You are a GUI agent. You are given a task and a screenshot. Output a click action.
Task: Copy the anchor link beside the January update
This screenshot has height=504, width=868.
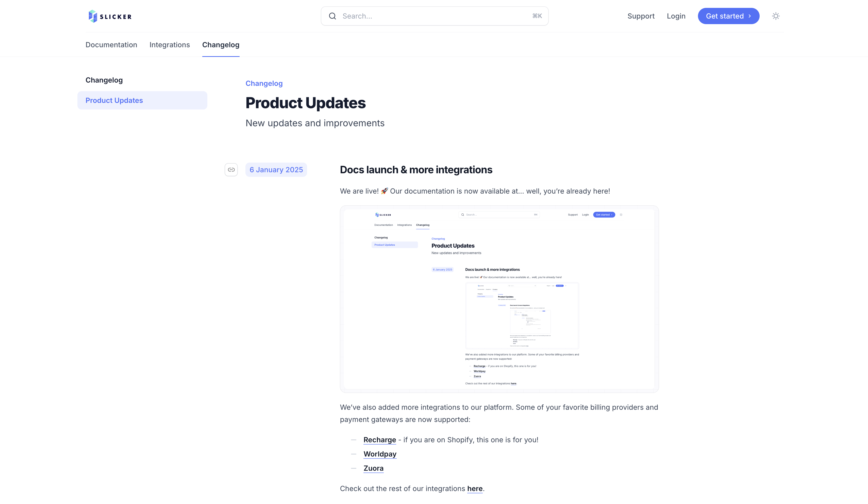(231, 170)
